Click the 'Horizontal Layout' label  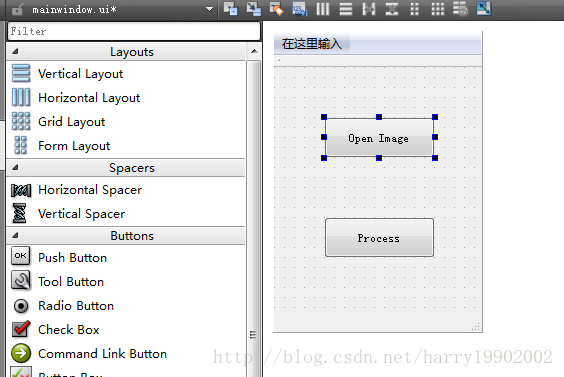point(89,98)
